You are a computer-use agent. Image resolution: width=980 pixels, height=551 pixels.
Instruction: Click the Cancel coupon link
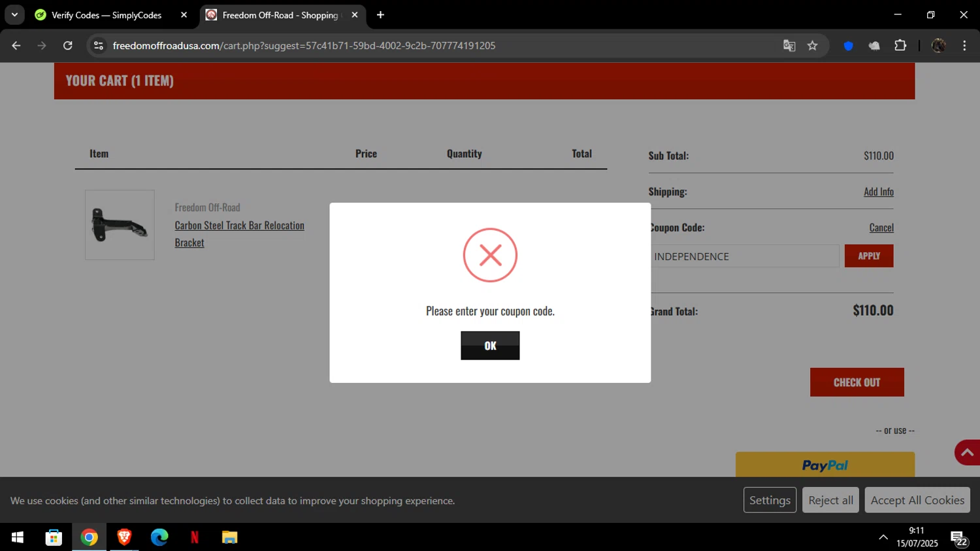tap(881, 227)
